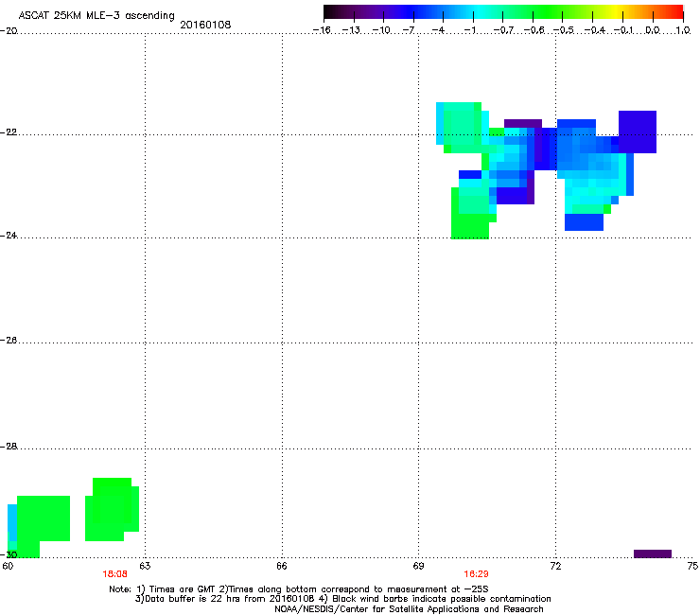700x615 pixels.
Task: Click the NOAA/NESDIS credit line
Action: [x=409, y=609]
